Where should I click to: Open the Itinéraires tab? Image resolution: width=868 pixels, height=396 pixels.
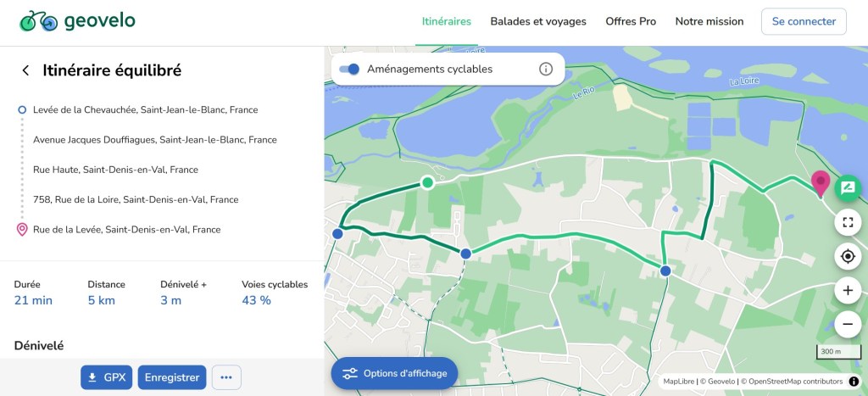(447, 21)
